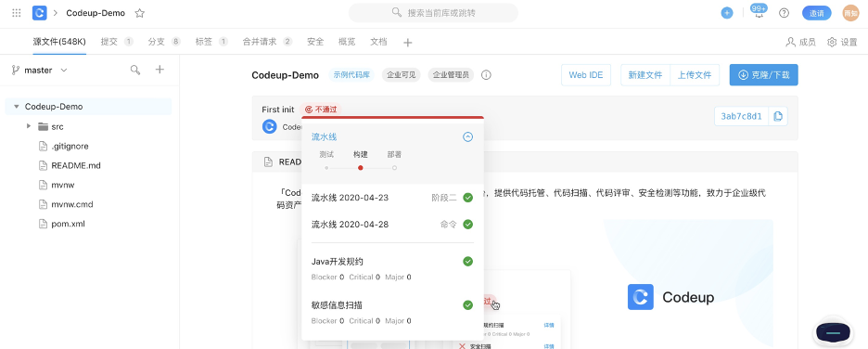Viewport: 868px width, 349px height.
Task: Open the help question mark icon
Action: tap(784, 13)
